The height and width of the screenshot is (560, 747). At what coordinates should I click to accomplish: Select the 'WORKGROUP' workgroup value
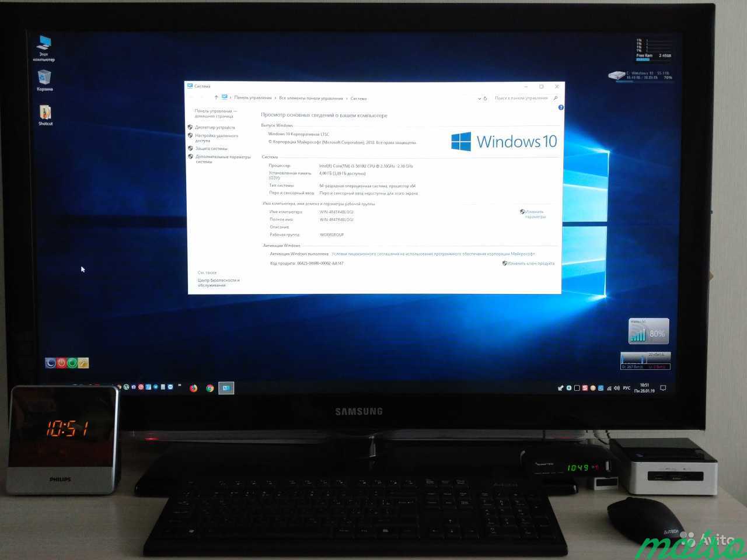point(331,235)
